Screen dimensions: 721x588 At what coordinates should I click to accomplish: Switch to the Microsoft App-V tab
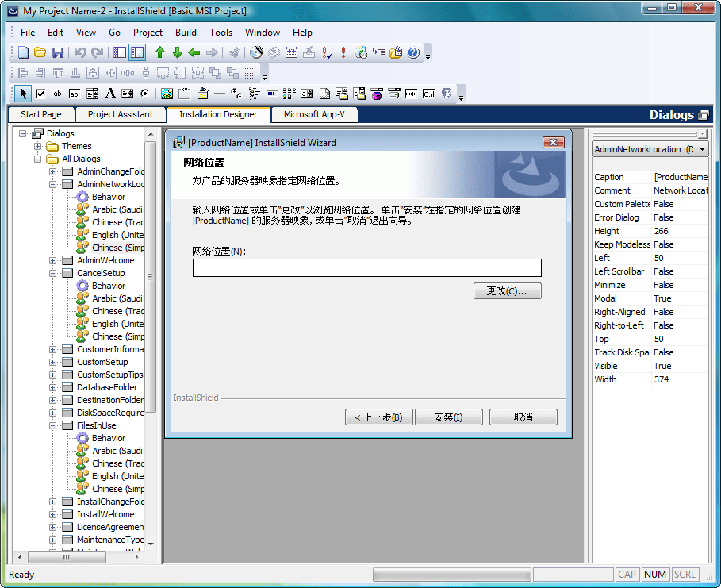(x=314, y=114)
